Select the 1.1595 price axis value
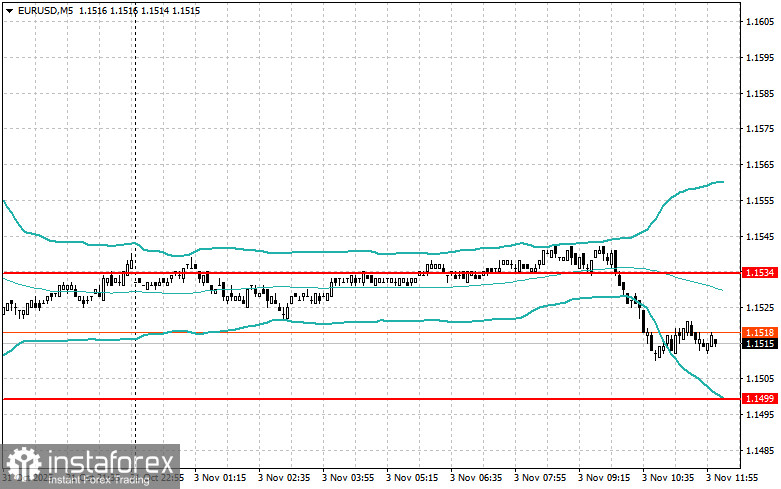The width and height of the screenshot is (781, 489). 760,58
